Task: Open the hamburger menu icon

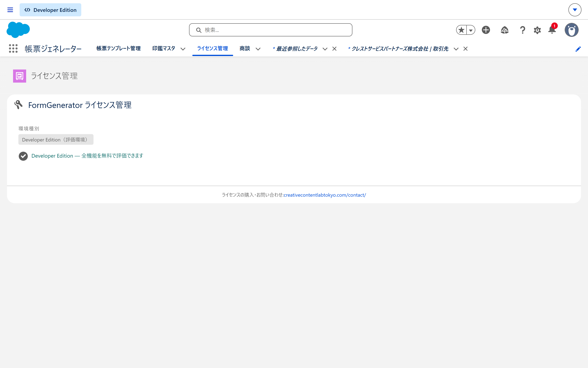Action: coord(10,10)
